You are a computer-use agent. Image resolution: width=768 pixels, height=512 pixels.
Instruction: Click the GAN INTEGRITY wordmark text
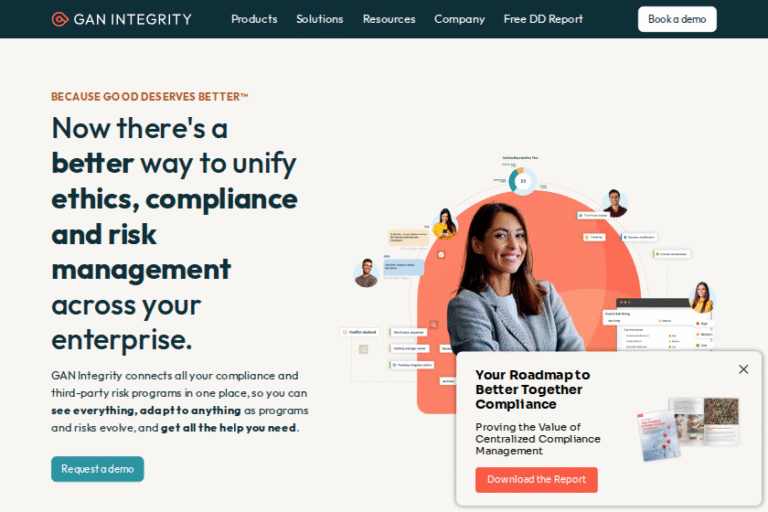click(132, 19)
